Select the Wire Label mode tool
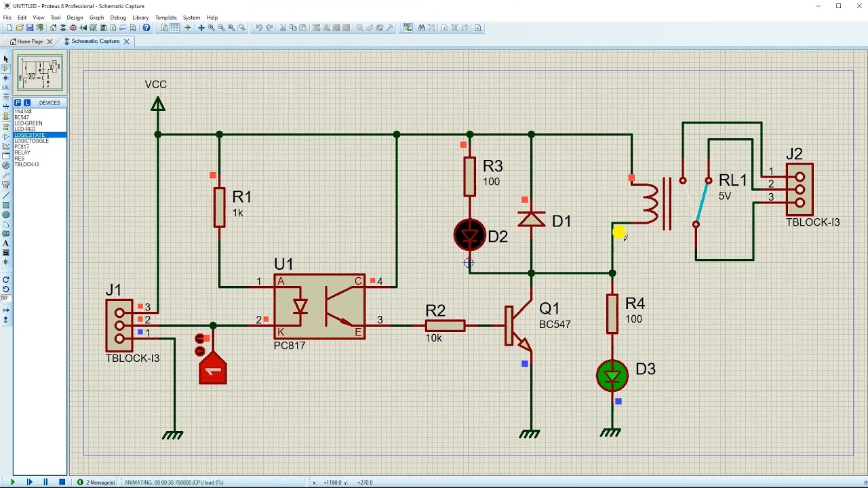 (x=6, y=87)
